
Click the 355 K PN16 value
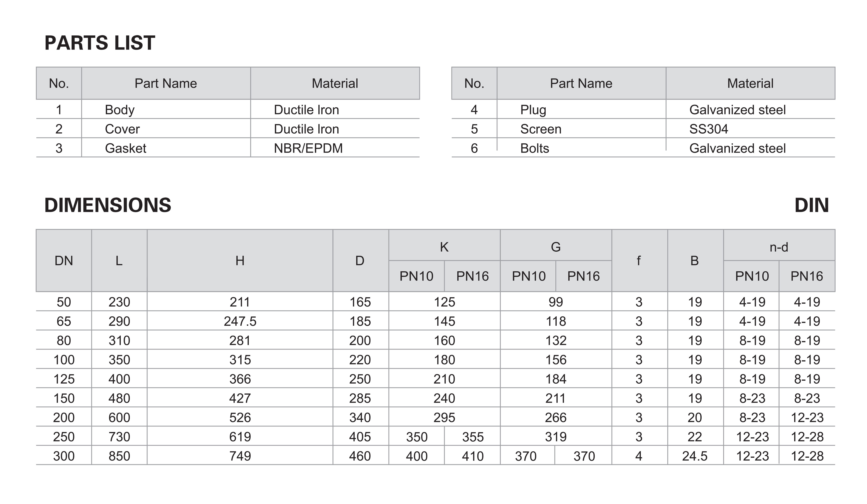(x=473, y=437)
